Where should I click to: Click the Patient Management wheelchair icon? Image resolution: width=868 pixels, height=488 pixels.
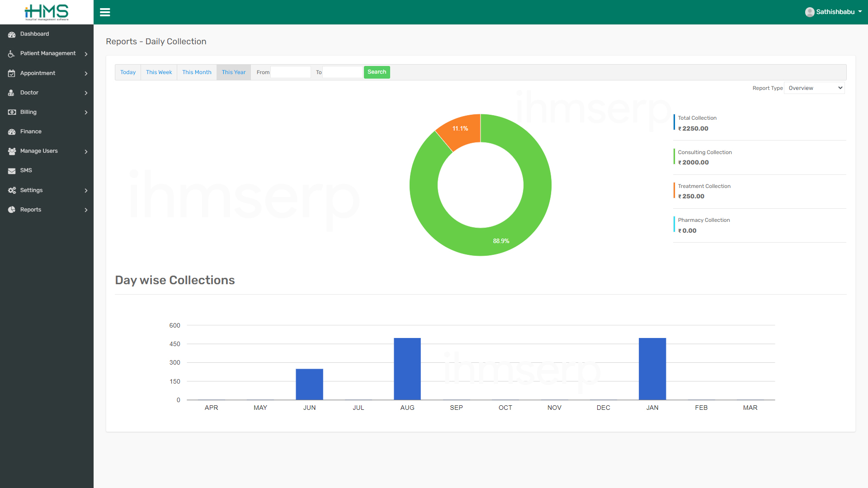[12, 54]
